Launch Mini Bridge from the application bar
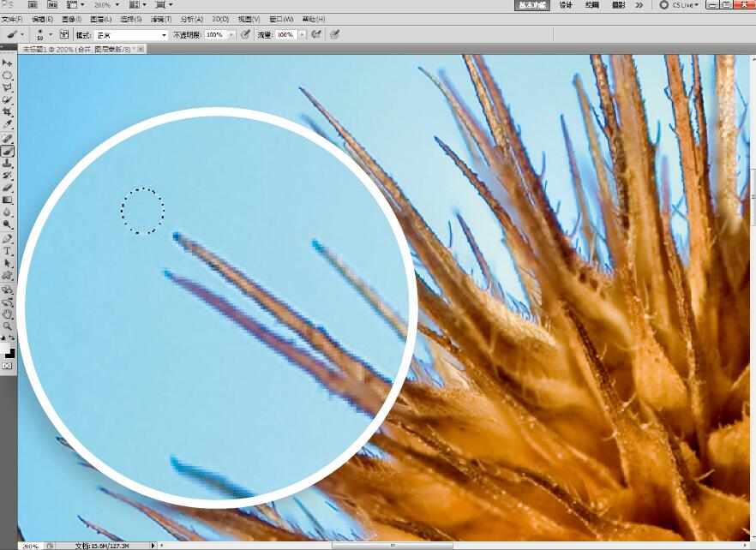 coord(51,5)
